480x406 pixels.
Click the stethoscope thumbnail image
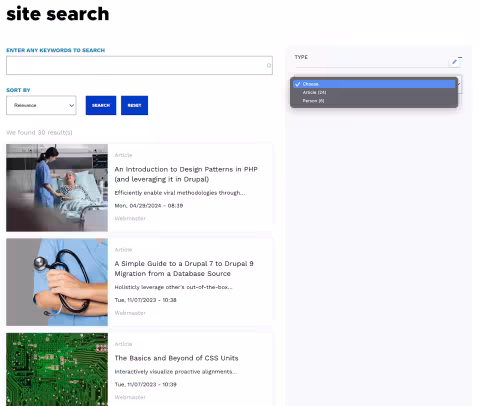(57, 282)
